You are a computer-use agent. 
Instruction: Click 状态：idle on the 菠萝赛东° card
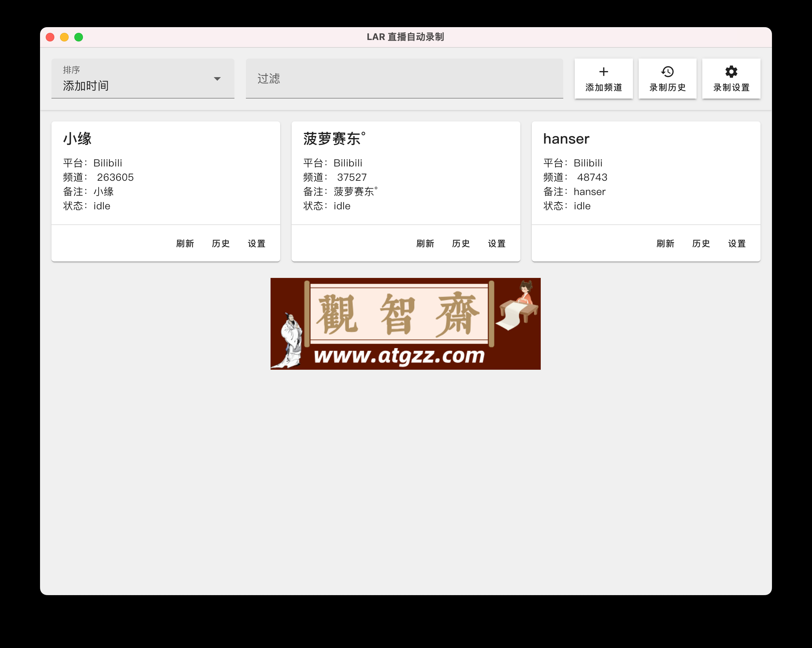pos(327,206)
